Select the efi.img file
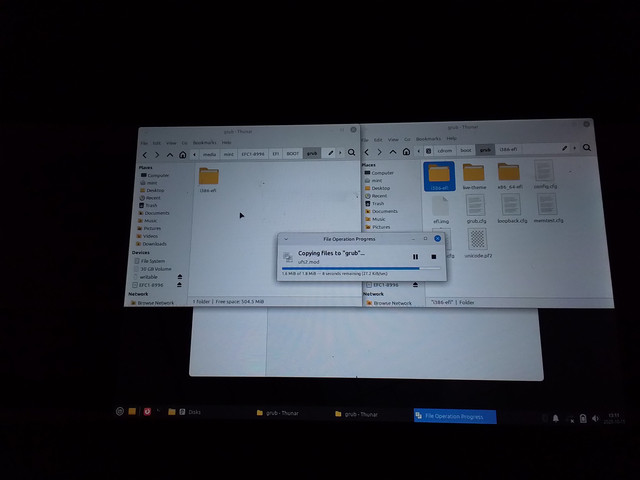 coord(441,210)
